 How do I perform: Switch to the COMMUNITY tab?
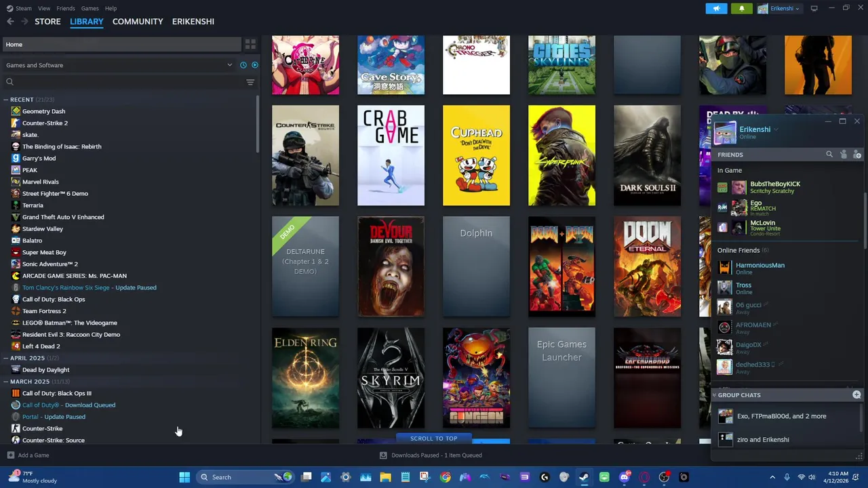tap(138, 22)
